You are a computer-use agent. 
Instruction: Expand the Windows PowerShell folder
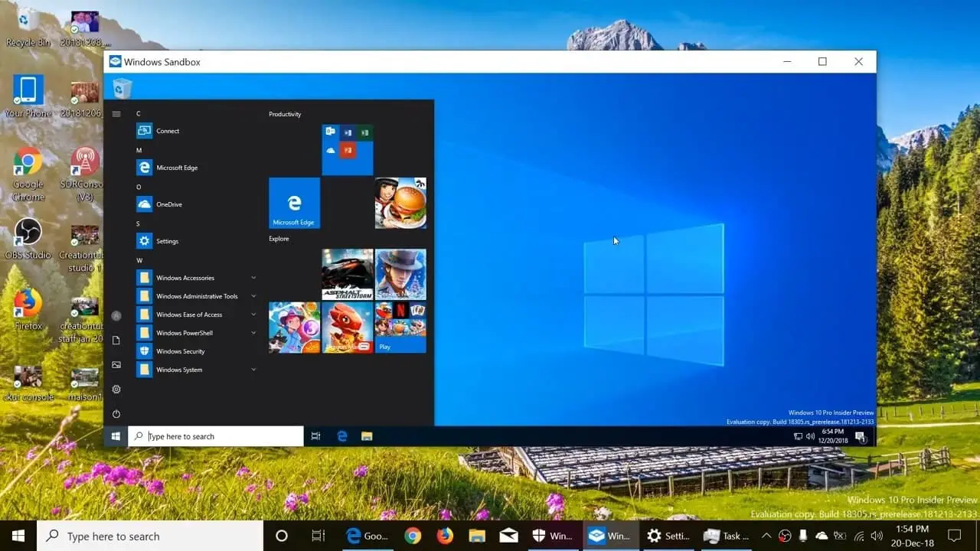(196, 333)
